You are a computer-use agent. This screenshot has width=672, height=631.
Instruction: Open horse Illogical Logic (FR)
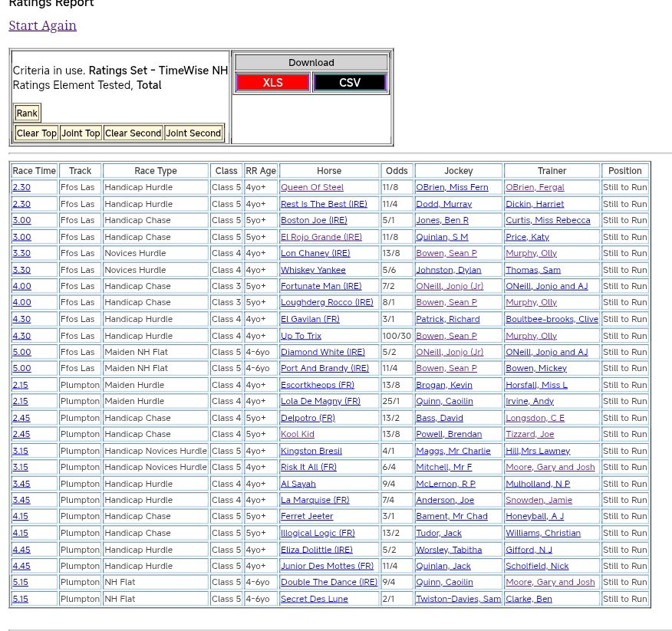click(x=317, y=533)
